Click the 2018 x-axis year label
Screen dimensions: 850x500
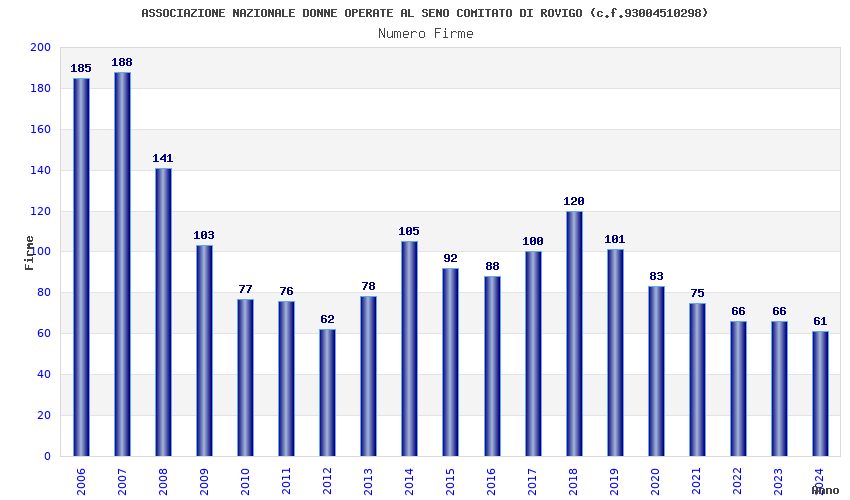574,482
